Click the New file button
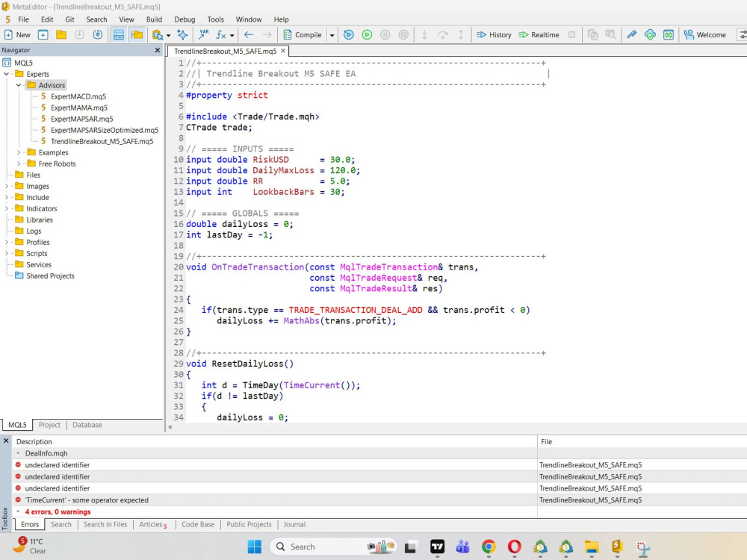747x560 pixels. [17, 35]
